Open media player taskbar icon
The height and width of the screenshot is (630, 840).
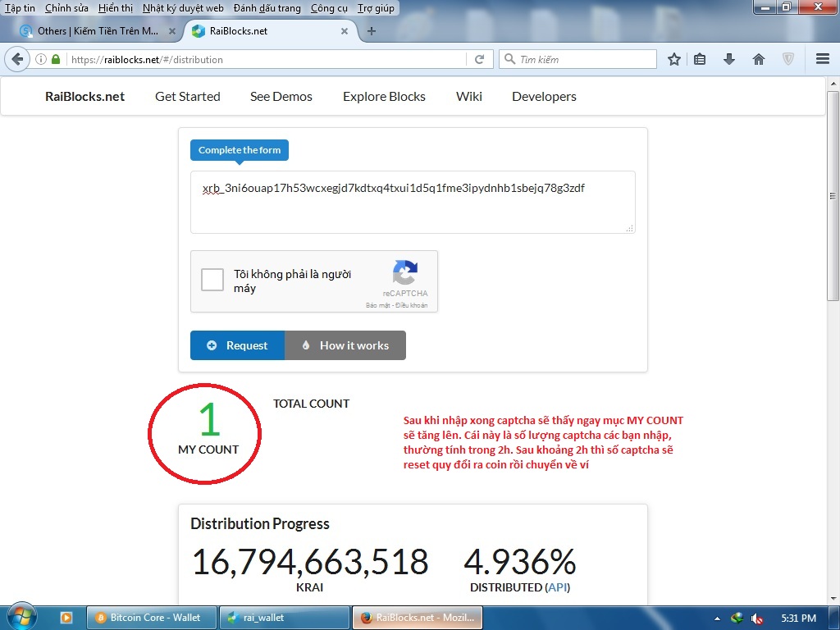click(66, 618)
